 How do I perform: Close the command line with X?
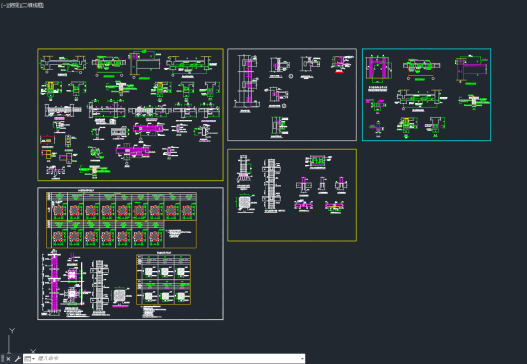tap(8, 359)
